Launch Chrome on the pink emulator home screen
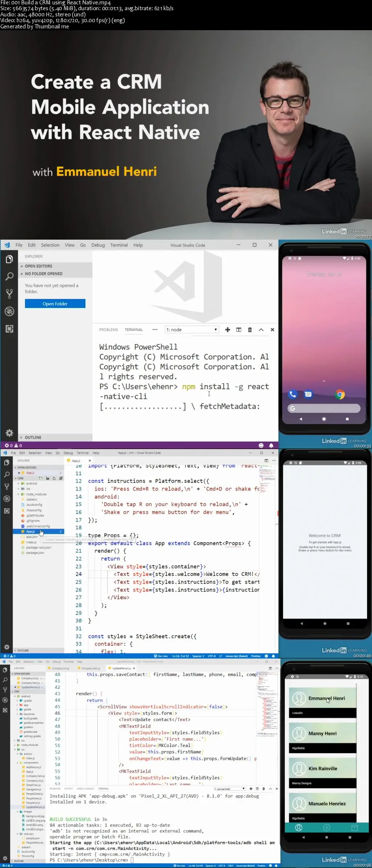Image resolution: width=372 pixels, height=868 pixels. click(340, 394)
